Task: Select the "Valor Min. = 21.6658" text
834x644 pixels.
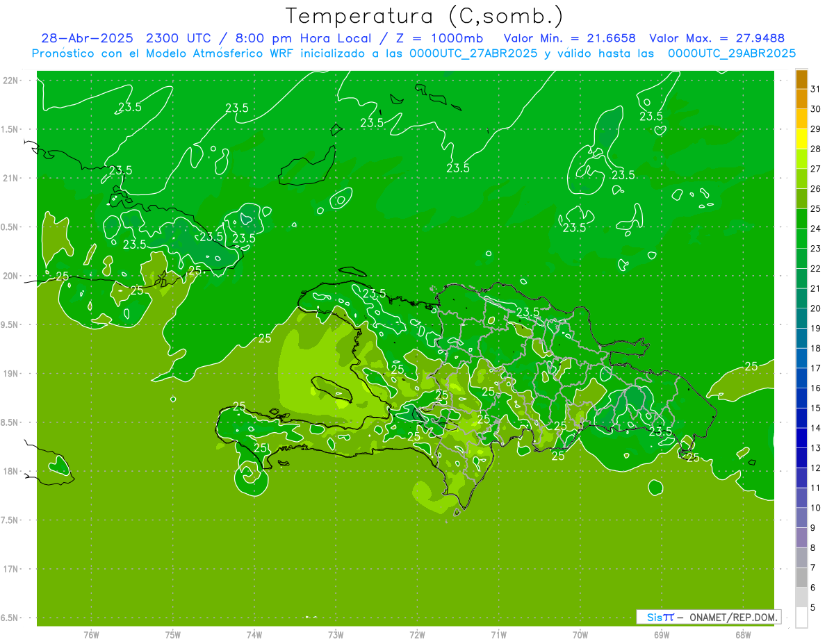Action: pyautogui.click(x=570, y=38)
